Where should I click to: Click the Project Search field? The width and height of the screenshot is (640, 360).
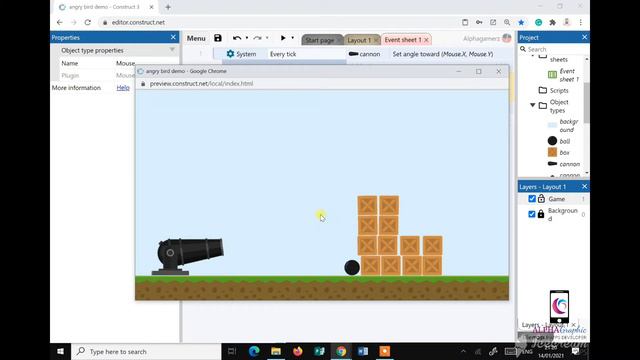pos(554,49)
